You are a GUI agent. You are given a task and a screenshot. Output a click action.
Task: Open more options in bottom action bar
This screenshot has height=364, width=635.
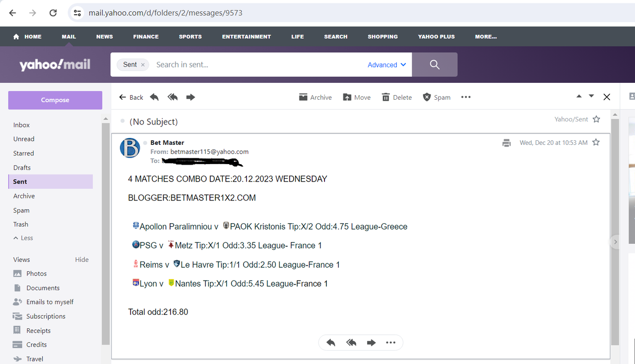point(390,343)
